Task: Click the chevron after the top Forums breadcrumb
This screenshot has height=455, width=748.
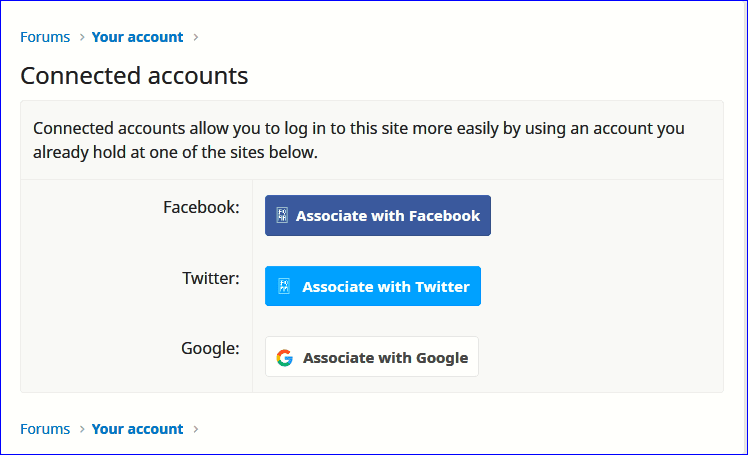Action: click(81, 38)
